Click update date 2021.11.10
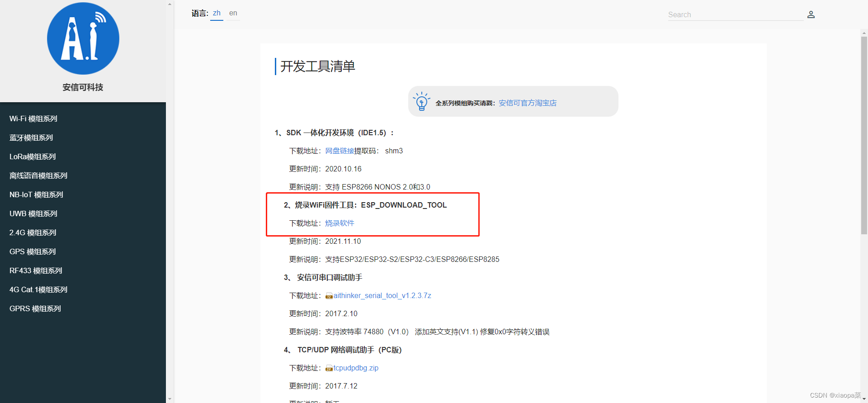Viewport: 868px width, 403px height. point(343,241)
